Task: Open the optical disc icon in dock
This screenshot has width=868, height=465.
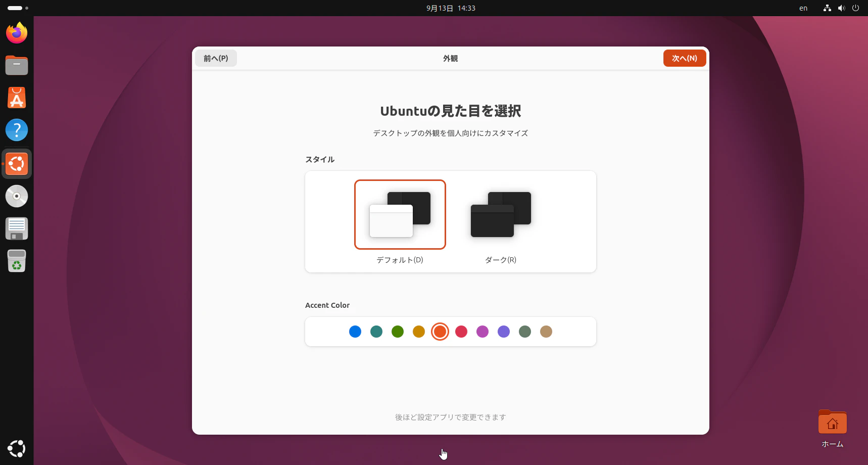Action: [17, 196]
